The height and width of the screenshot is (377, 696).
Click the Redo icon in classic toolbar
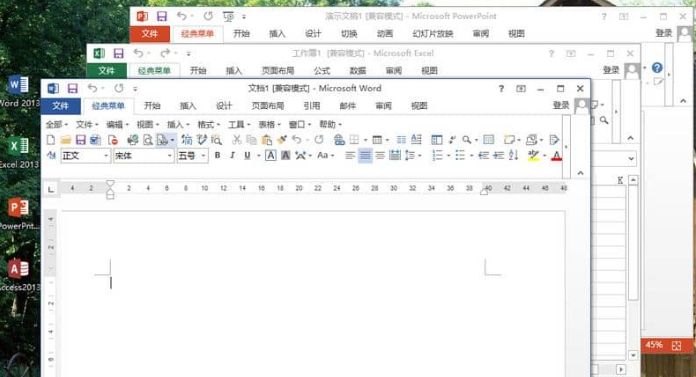[319, 140]
